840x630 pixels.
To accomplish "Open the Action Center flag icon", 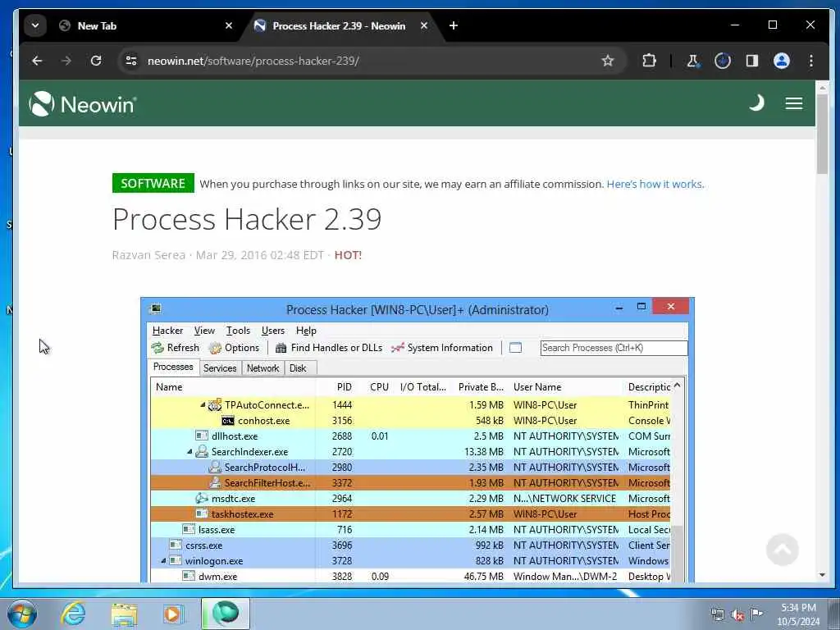I will [756, 614].
